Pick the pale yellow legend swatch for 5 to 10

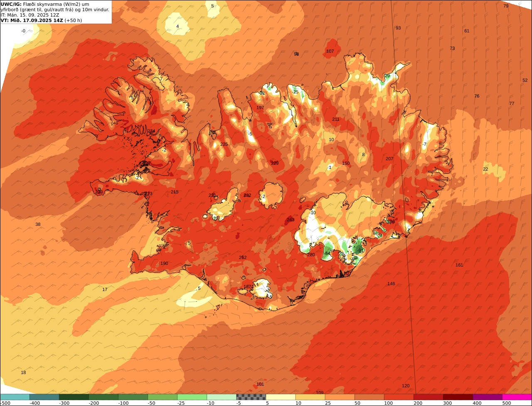[x=281, y=397]
